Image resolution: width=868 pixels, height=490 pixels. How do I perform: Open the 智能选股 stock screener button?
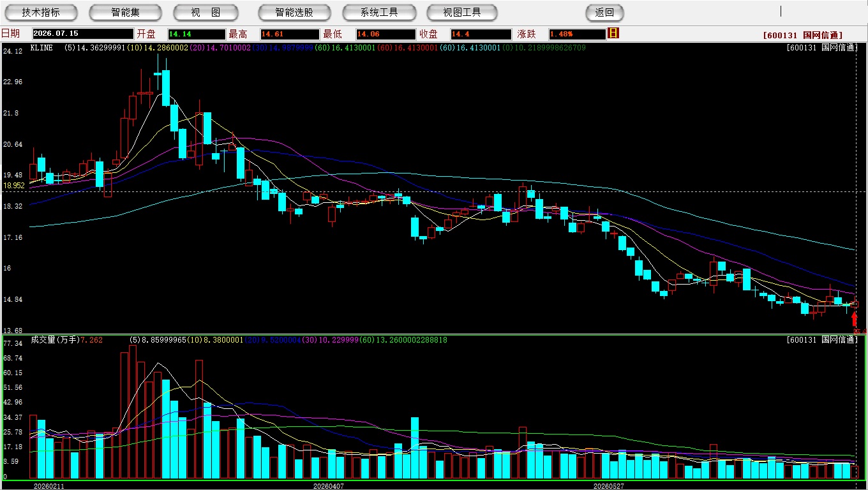294,12
